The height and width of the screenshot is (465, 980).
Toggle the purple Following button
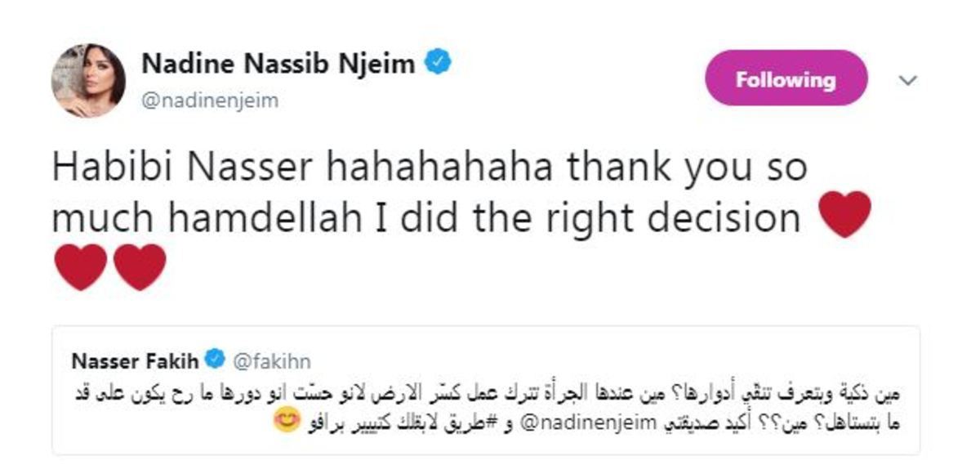786,79
